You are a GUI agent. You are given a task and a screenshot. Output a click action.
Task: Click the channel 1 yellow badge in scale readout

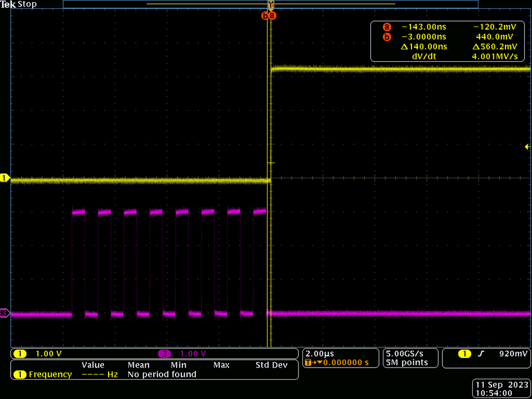click(20, 354)
